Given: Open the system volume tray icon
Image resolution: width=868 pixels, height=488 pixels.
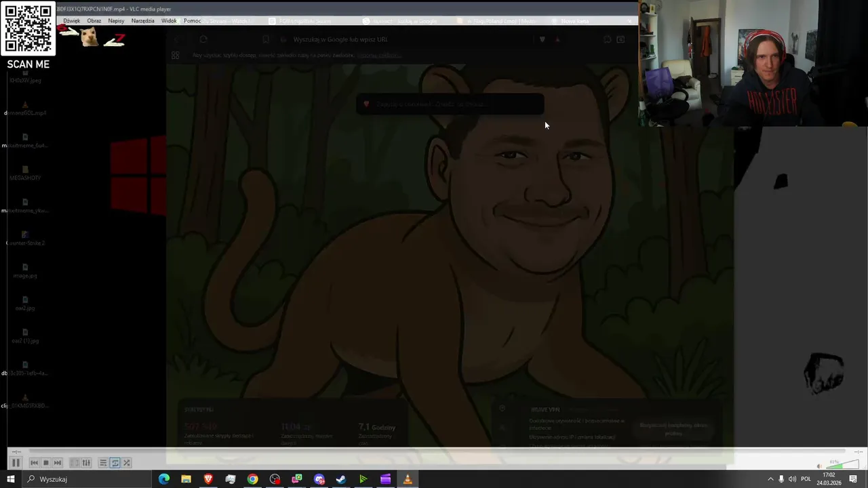Looking at the screenshot, I should [x=792, y=479].
